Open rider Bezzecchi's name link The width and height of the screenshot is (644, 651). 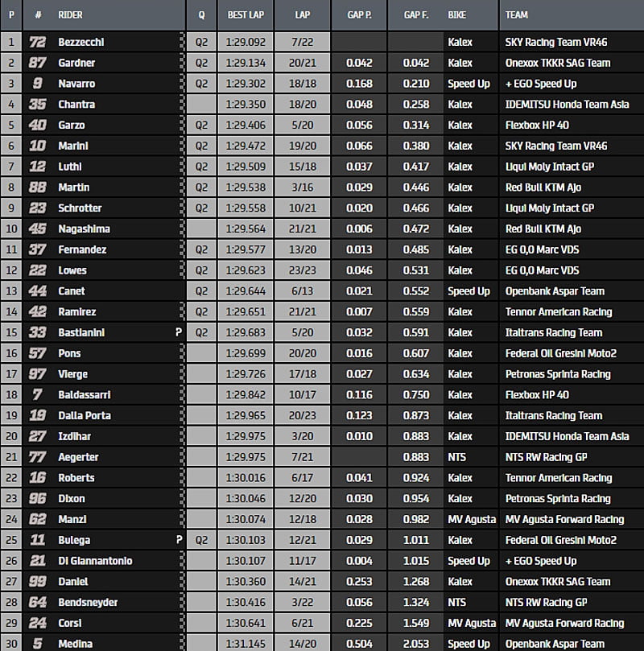pos(82,42)
